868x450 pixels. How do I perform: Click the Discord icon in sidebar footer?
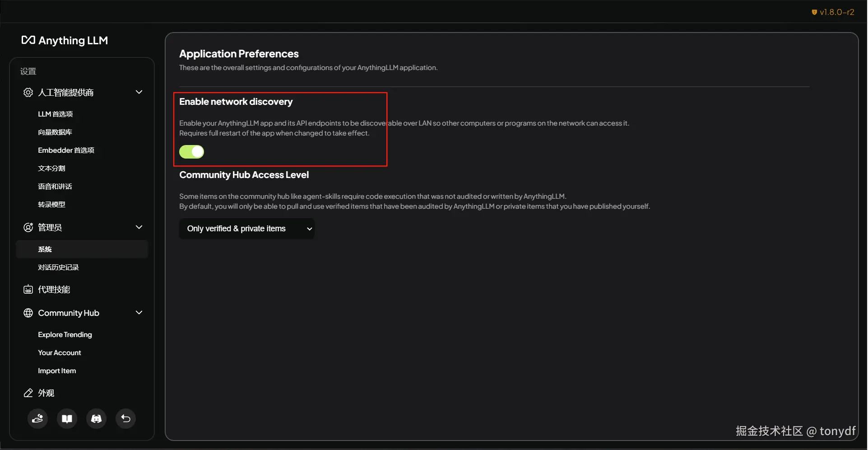click(97, 419)
